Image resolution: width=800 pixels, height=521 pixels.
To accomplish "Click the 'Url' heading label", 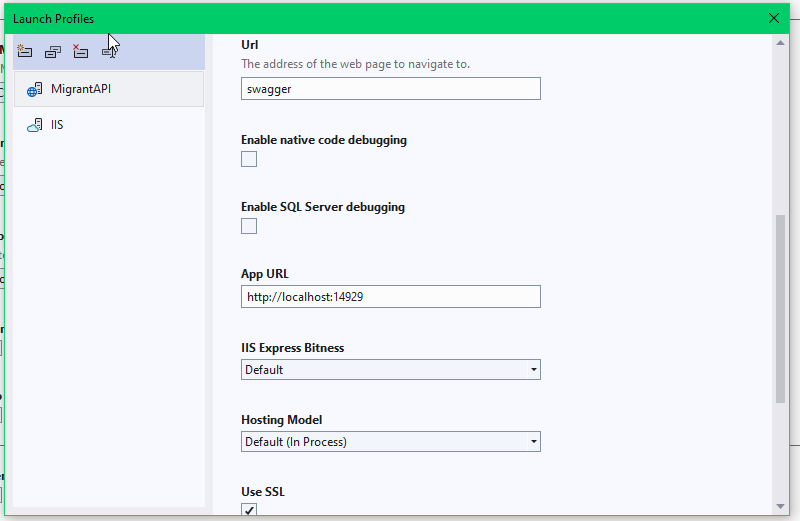I will coord(249,45).
